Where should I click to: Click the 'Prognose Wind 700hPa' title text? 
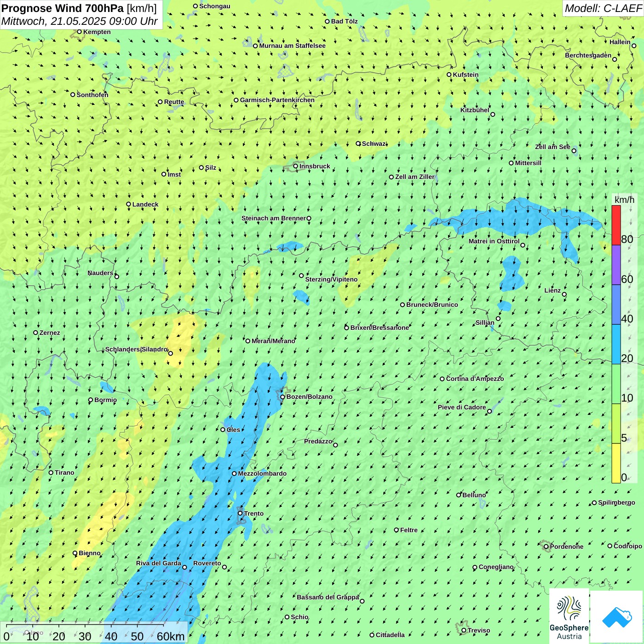(63, 8)
